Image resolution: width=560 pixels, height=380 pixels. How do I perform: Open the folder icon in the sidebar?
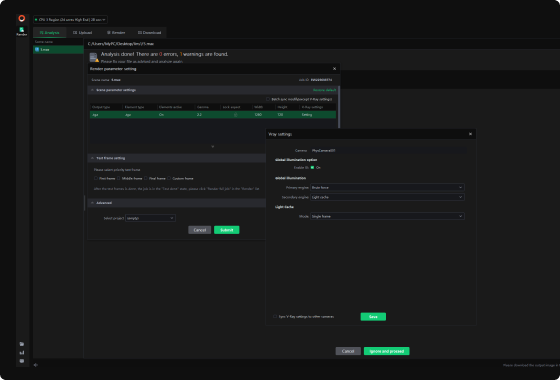click(x=22, y=344)
